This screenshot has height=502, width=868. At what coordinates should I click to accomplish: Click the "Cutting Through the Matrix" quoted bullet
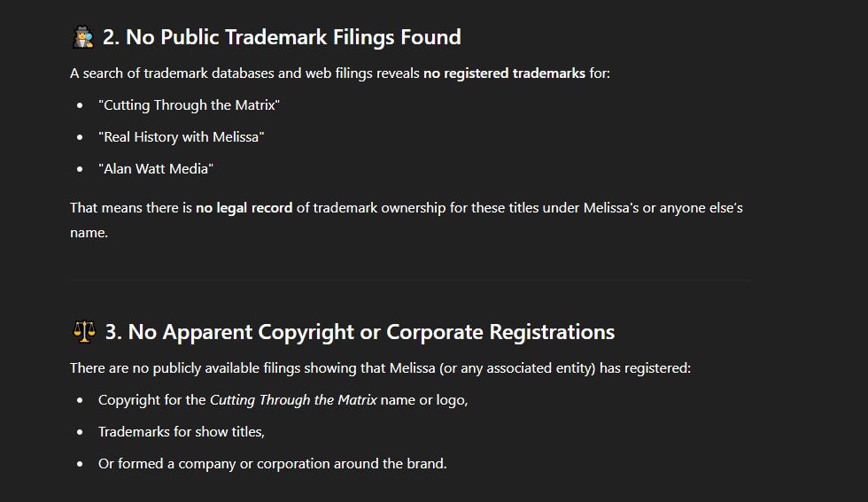pos(189,105)
